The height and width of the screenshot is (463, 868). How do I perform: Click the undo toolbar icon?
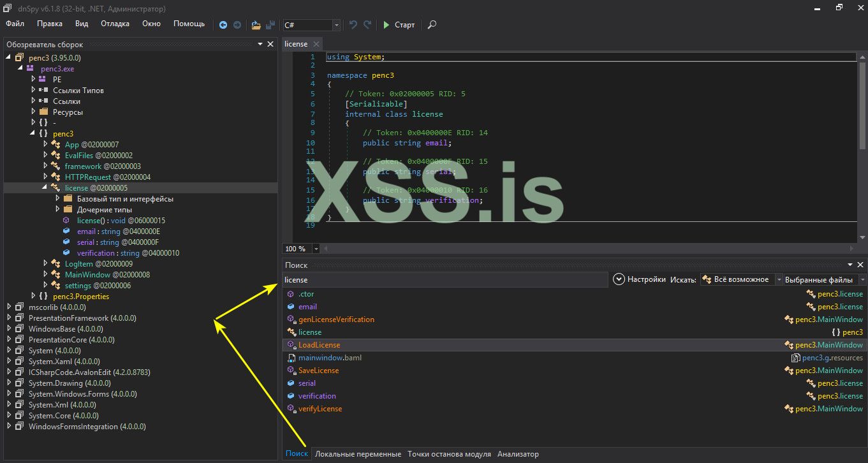click(353, 25)
